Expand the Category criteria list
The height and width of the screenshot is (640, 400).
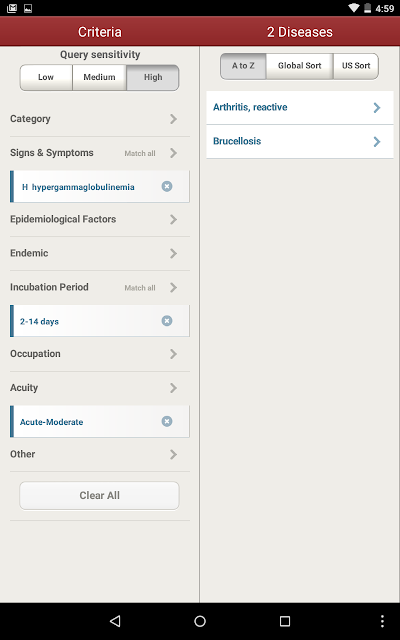pyautogui.click(x=100, y=119)
